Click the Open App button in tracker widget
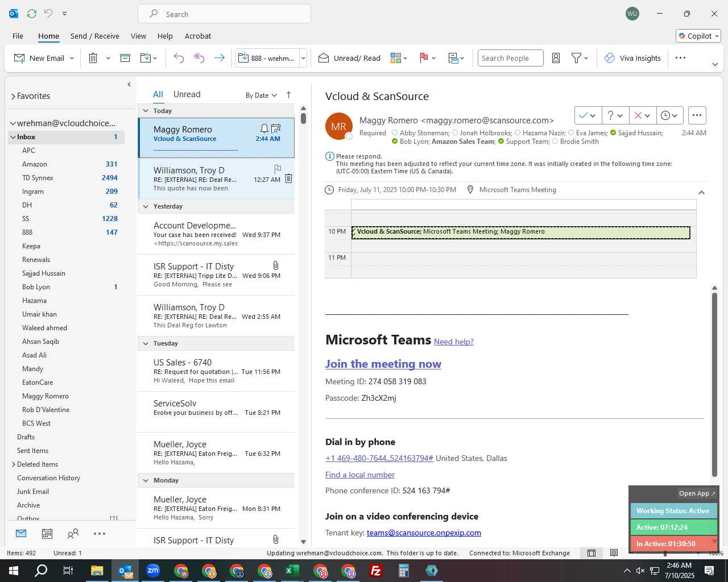The image size is (728, 582). click(x=697, y=493)
